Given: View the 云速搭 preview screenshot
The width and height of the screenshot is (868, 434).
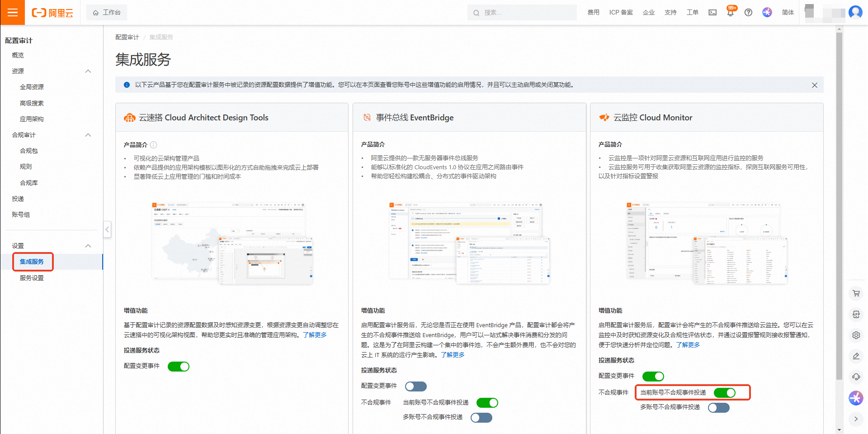Looking at the screenshot, I should pyautogui.click(x=232, y=243).
